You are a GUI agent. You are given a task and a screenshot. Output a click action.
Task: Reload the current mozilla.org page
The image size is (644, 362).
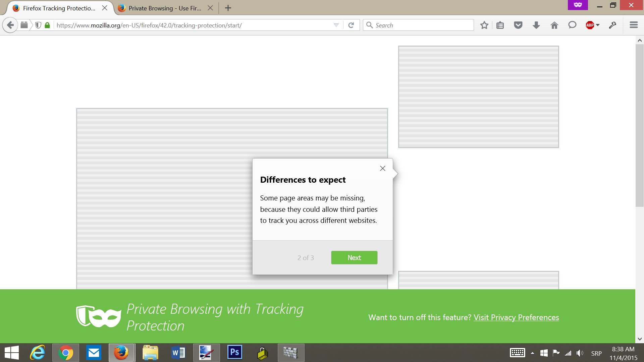351,25
